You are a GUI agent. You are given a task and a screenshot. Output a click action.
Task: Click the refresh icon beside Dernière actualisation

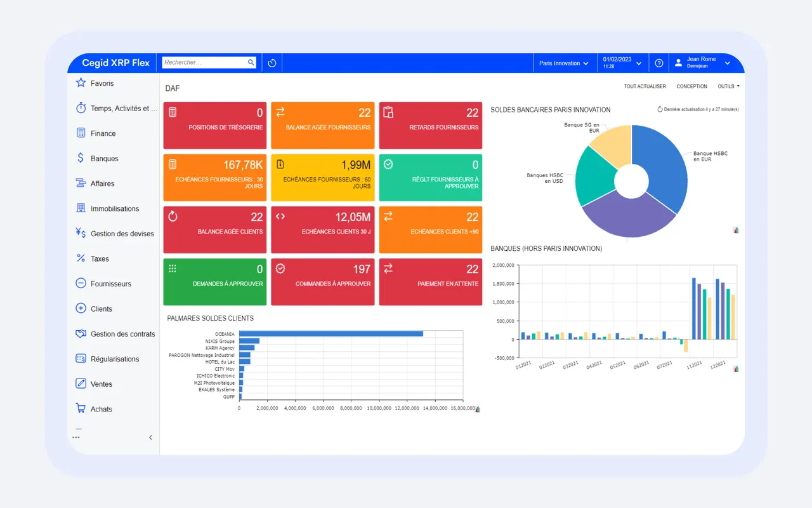[660, 109]
